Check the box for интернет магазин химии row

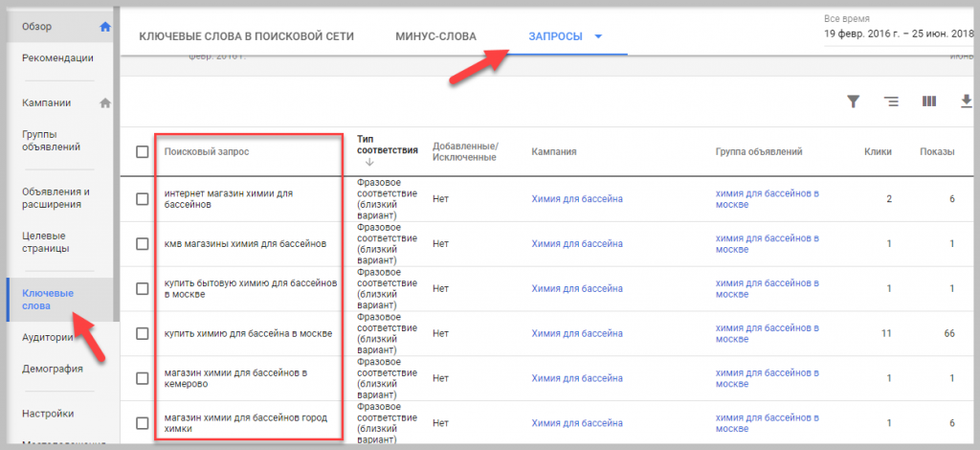click(143, 198)
